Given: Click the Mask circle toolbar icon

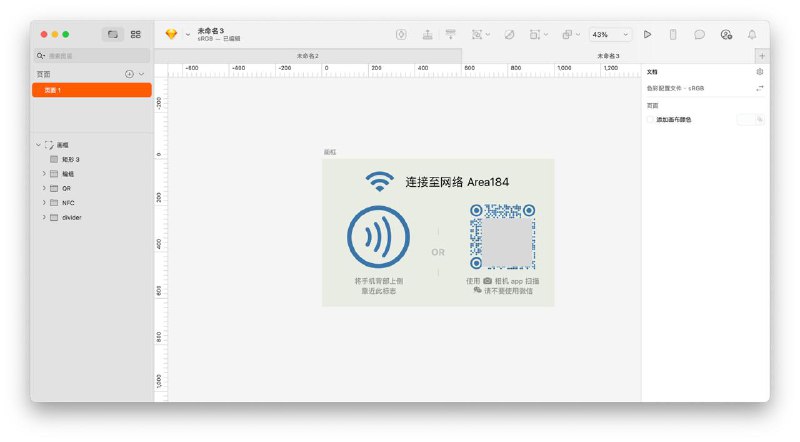Looking at the screenshot, I should click(509, 34).
